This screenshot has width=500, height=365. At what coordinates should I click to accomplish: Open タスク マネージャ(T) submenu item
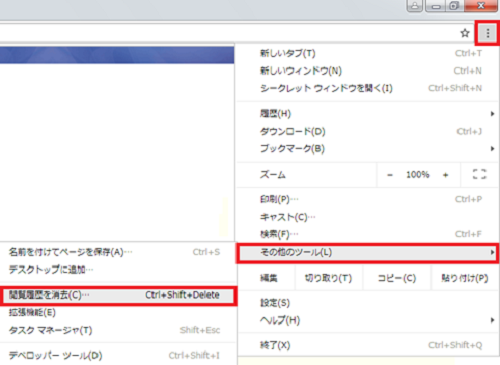coord(117,330)
